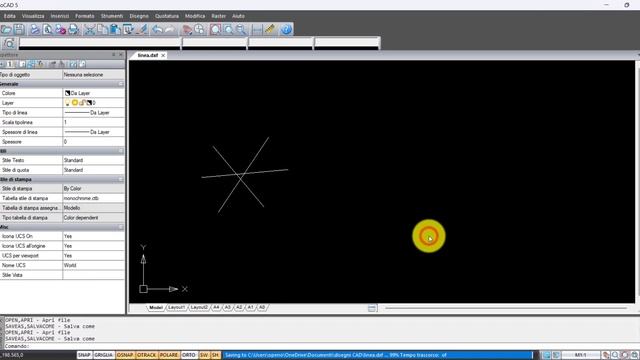Viewport: 640px width, 360px height.
Task: Click the real-time zoom icon
Action: [199, 29]
